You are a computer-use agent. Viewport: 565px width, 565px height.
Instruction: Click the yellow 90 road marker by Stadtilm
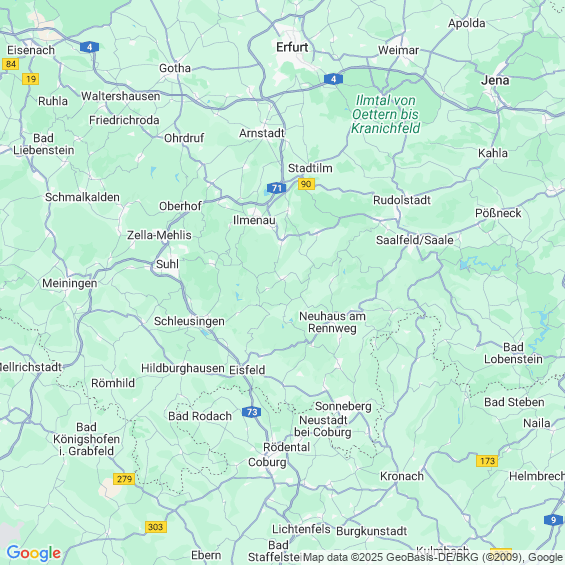(x=306, y=184)
